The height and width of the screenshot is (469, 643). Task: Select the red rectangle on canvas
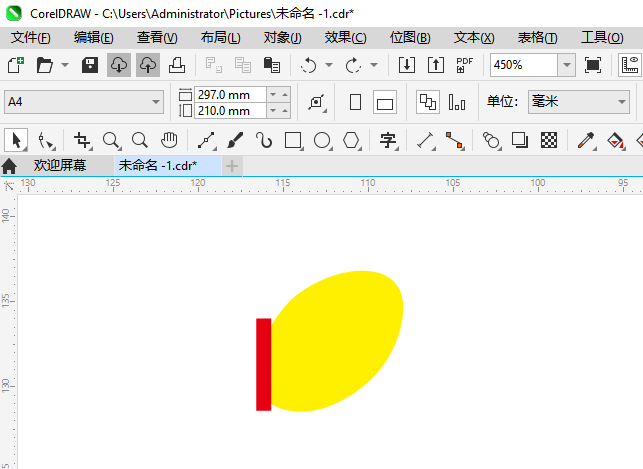click(x=264, y=364)
